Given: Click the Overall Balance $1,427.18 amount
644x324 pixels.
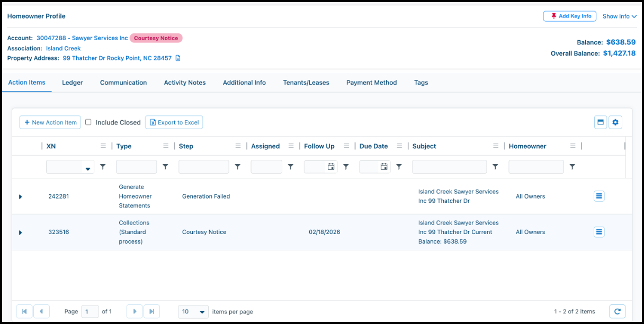Looking at the screenshot, I should coord(620,53).
